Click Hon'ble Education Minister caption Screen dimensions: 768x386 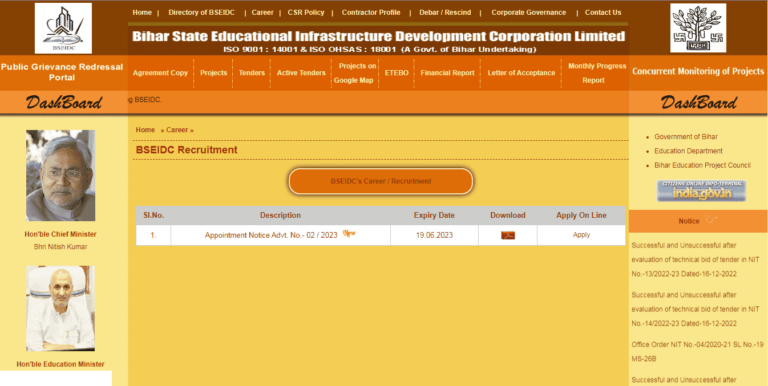(x=60, y=364)
